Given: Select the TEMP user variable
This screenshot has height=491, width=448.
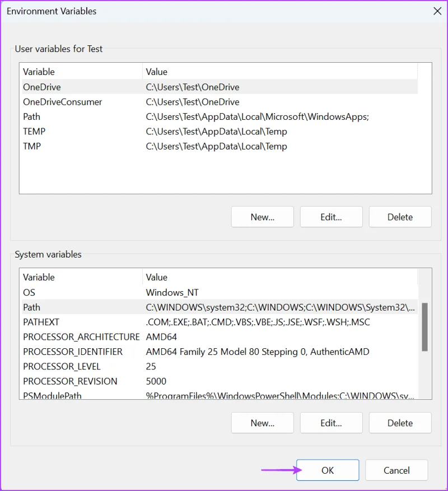Looking at the screenshot, I should pyautogui.click(x=218, y=131).
